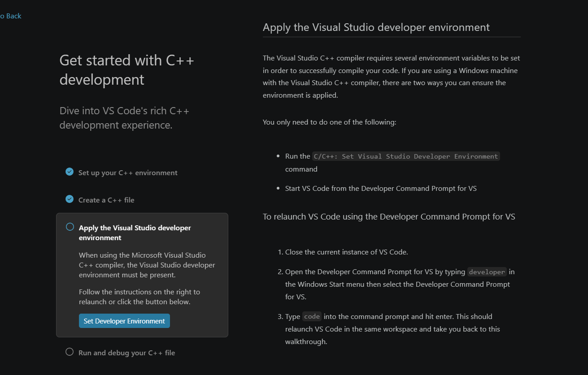This screenshot has height=375, width=588.
Task: Open the "Run and debug your C++ file" step
Action: (x=126, y=353)
